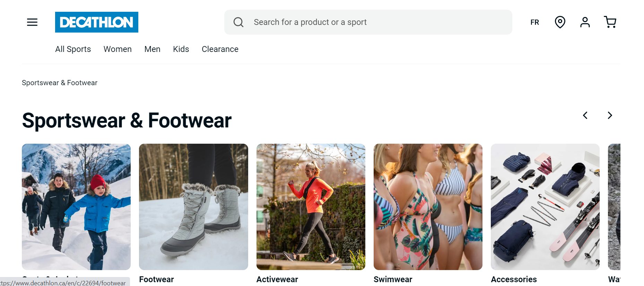Click the search magnifier icon

pos(238,22)
